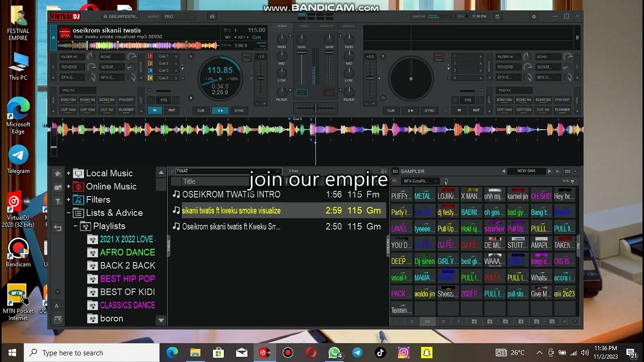Open TikTok from the taskbar

[380, 352]
